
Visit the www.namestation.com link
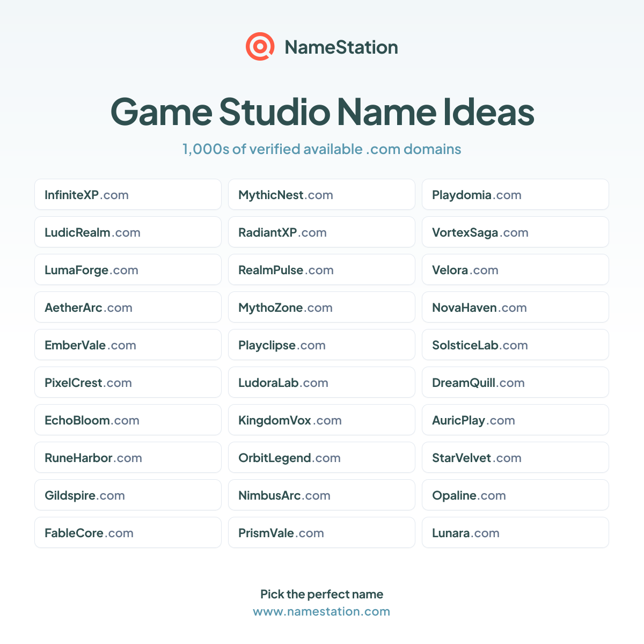pos(322,611)
